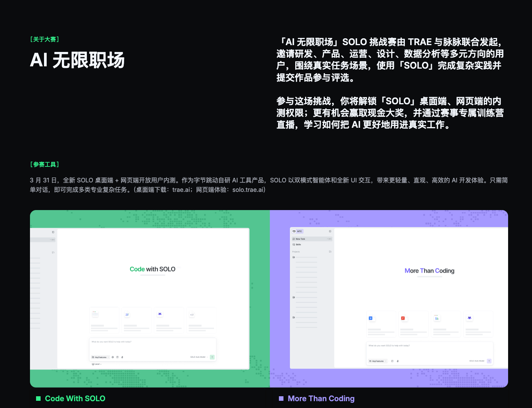Click the attachment paperclip in the green mockup prompt
Screen dimensions: 532x408
pos(122,357)
